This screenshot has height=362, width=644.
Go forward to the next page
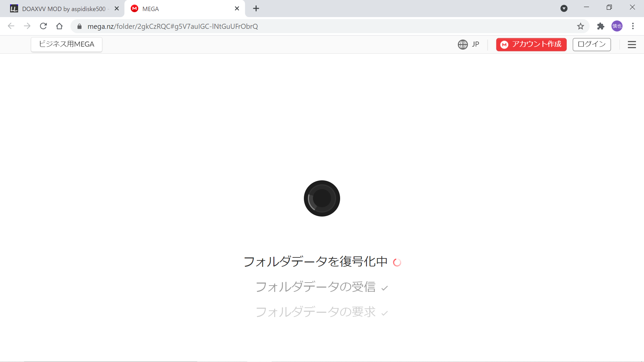pos(27,26)
